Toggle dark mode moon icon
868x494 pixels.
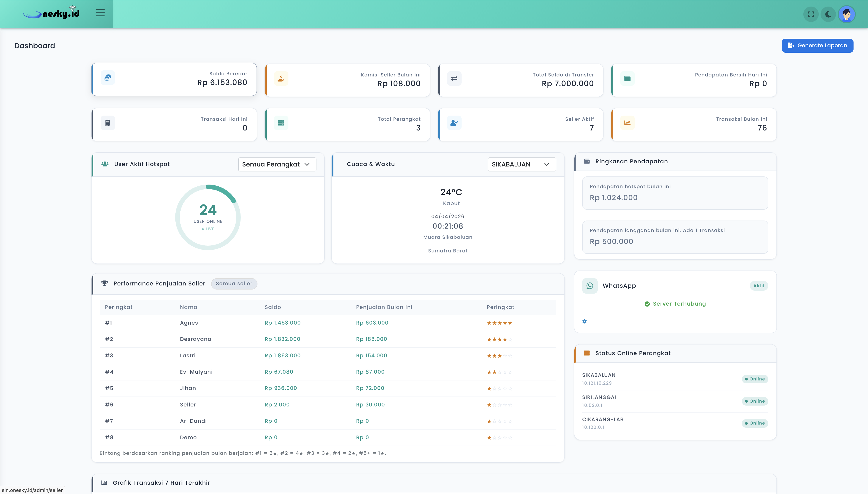pyautogui.click(x=828, y=14)
